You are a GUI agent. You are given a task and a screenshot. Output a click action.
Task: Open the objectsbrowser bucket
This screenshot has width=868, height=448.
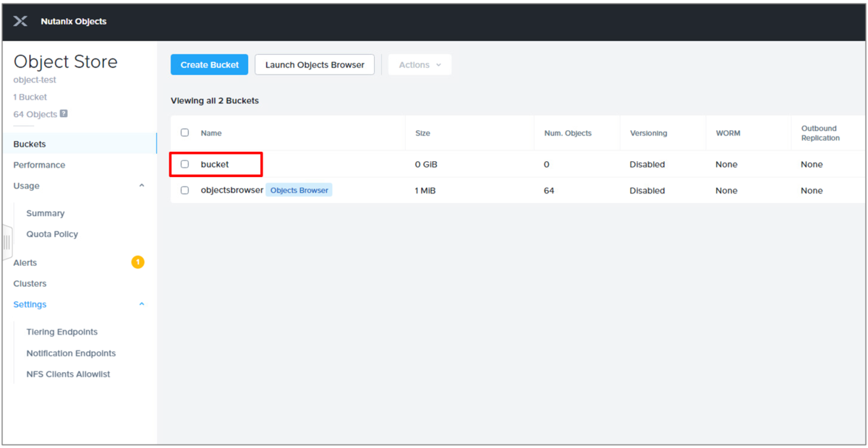(x=232, y=191)
